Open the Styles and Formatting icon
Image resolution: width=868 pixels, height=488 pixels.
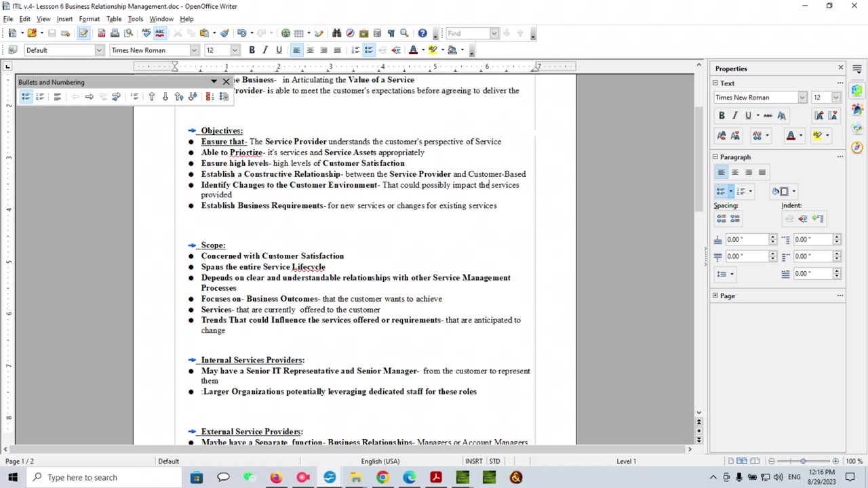(12, 49)
